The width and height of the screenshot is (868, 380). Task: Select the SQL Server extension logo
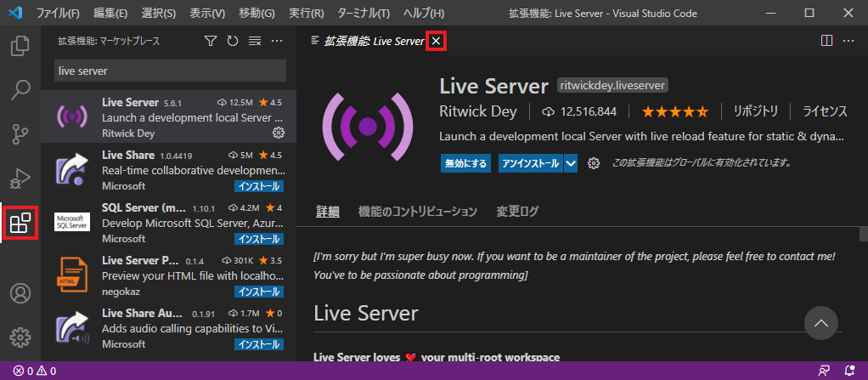click(x=72, y=222)
